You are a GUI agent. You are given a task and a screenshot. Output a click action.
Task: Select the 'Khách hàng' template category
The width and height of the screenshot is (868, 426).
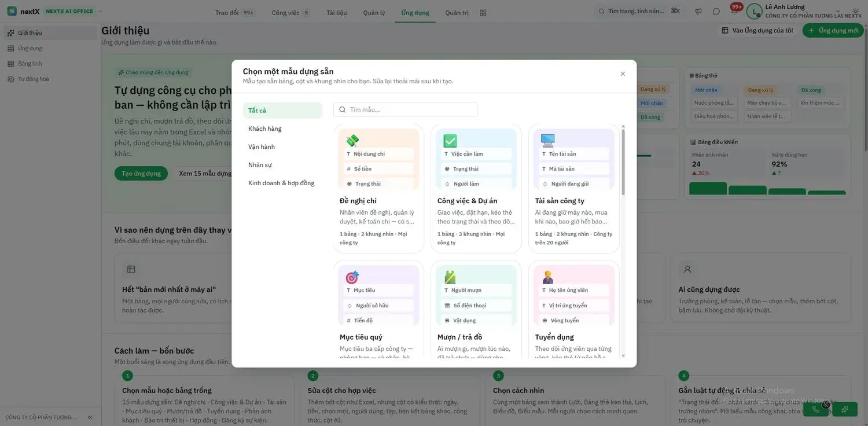[x=282, y=128]
